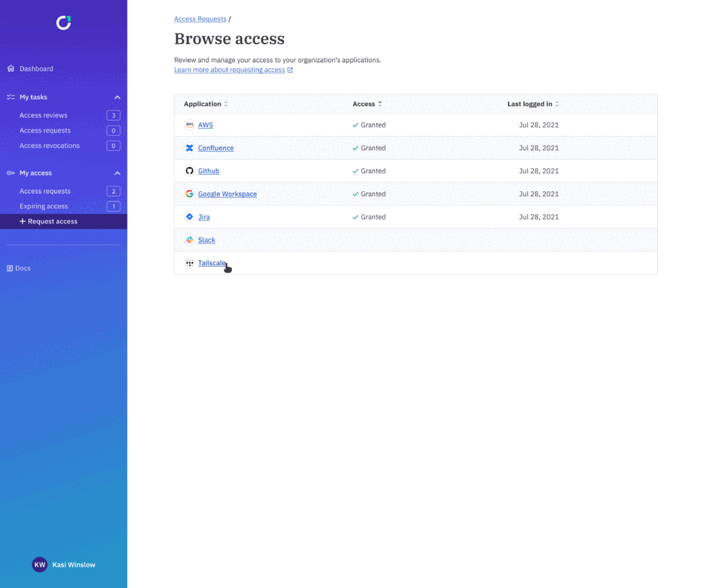Sort by Last logged in column
This screenshot has height=588, width=704.
tap(557, 104)
